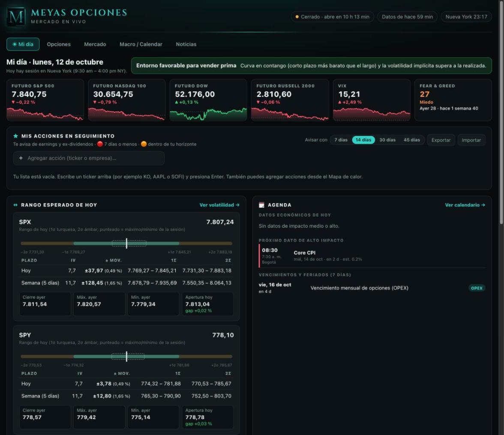The height and width of the screenshot is (435, 504).
Task: Select the 45 días alert horizon
Action: [411, 140]
